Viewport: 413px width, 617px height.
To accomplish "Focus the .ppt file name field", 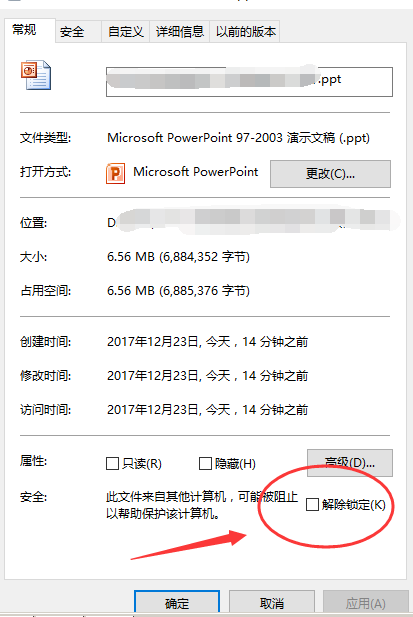I will (249, 82).
